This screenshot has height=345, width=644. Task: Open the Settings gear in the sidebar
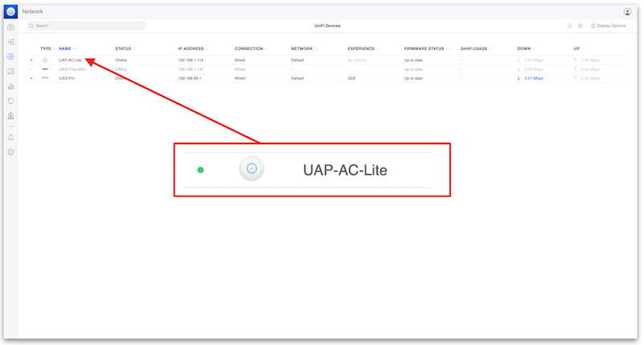click(x=10, y=152)
